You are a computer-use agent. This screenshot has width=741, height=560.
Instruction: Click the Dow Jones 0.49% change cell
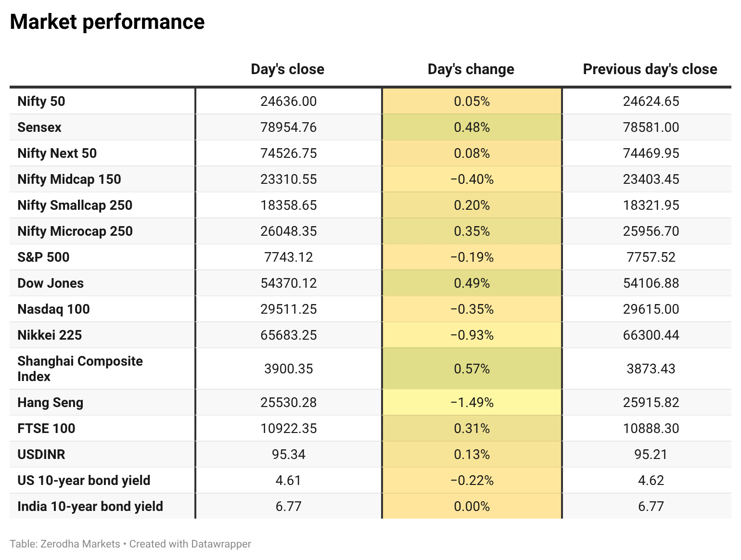pos(472,283)
